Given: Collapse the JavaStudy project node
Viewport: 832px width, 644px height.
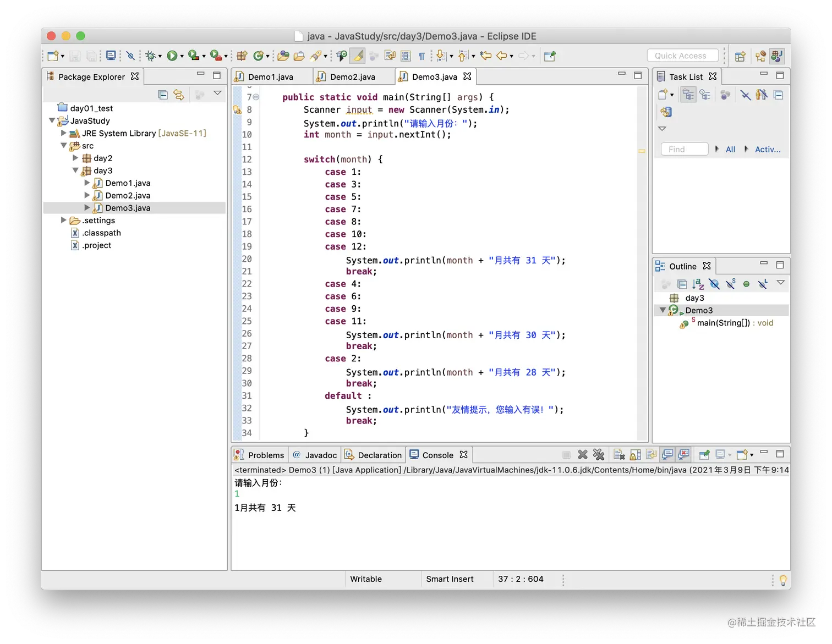Looking at the screenshot, I should click(52, 120).
